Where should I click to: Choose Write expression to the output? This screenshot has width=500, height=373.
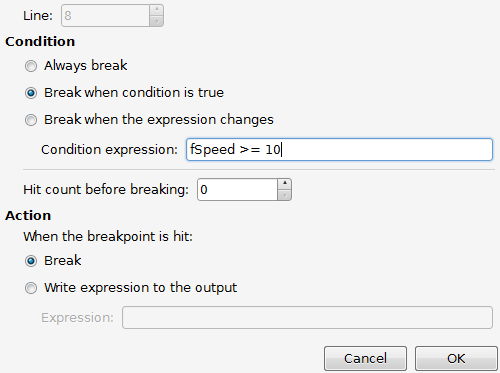[31, 288]
